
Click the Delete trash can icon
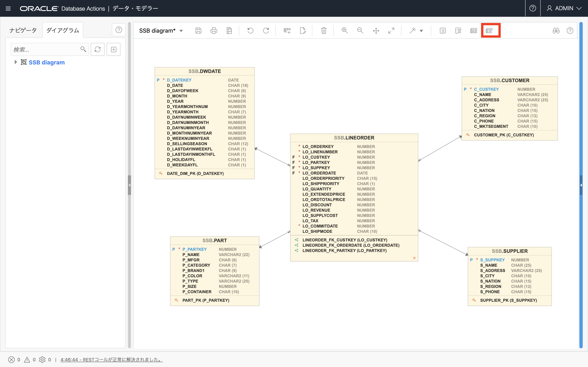click(x=324, y=31)
